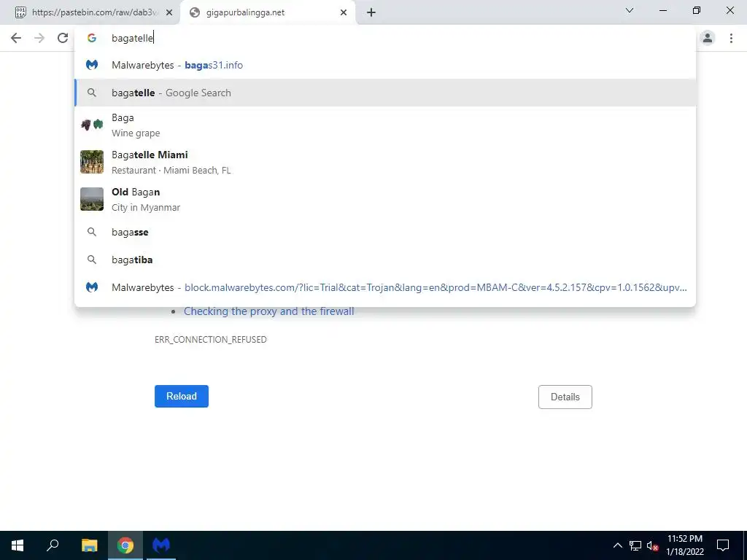The width and height of the screenshot is (747, 560).
Task: Click the ERR_CONNECTION_REFUSED error text
Action: tap(211, 340)
